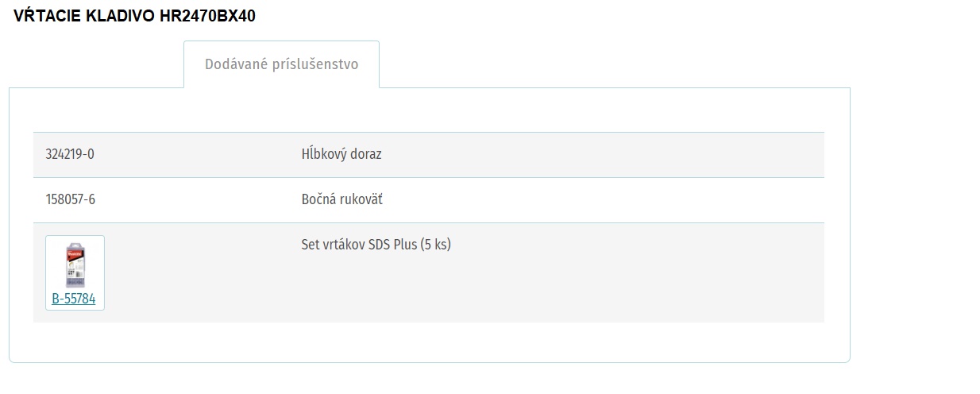Select the Hĺbkový doraz accessory name
The width and height of the screenshot is (980, 394).
click(341, 154)
